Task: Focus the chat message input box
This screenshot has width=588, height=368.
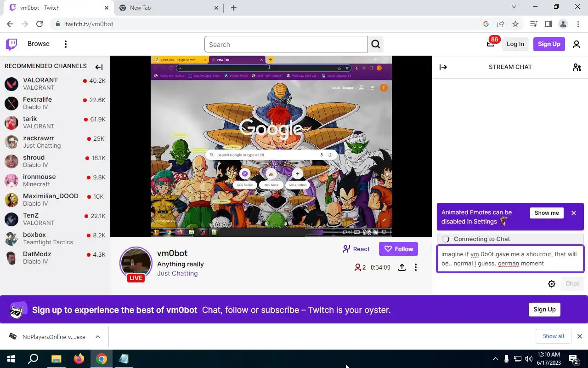Action: (510, 259)
